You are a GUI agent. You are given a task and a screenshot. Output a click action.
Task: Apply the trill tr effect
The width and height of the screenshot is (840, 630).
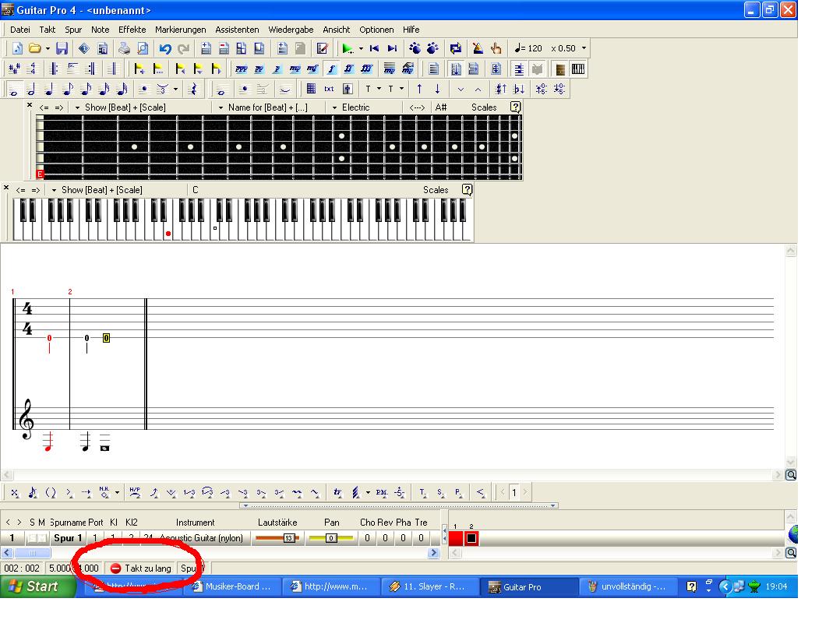337,492
